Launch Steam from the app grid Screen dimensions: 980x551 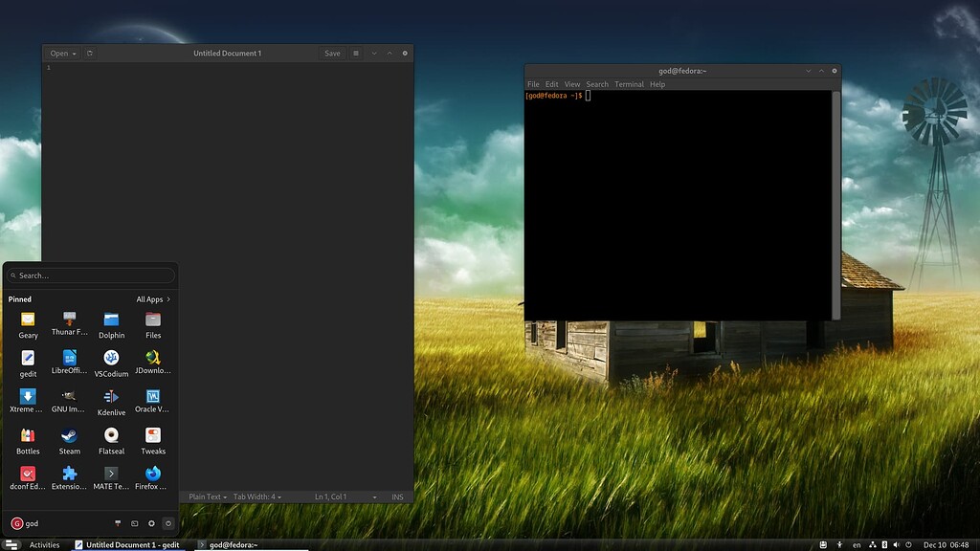click(69, 438)
